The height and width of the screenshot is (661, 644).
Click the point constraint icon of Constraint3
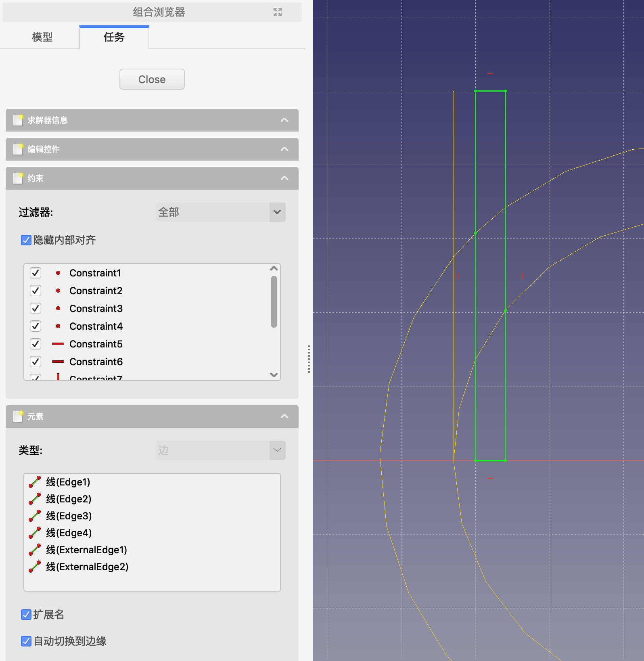58,309
